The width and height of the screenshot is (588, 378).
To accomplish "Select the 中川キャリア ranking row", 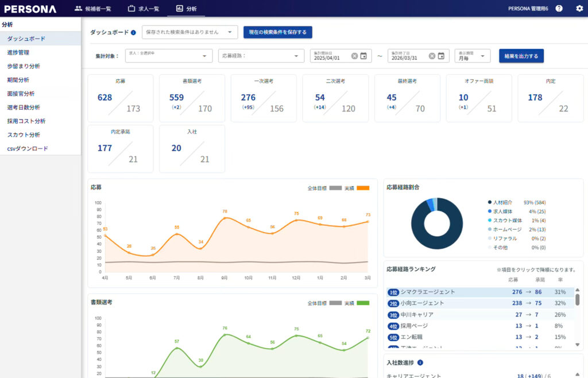I will [x=480, y=315].
